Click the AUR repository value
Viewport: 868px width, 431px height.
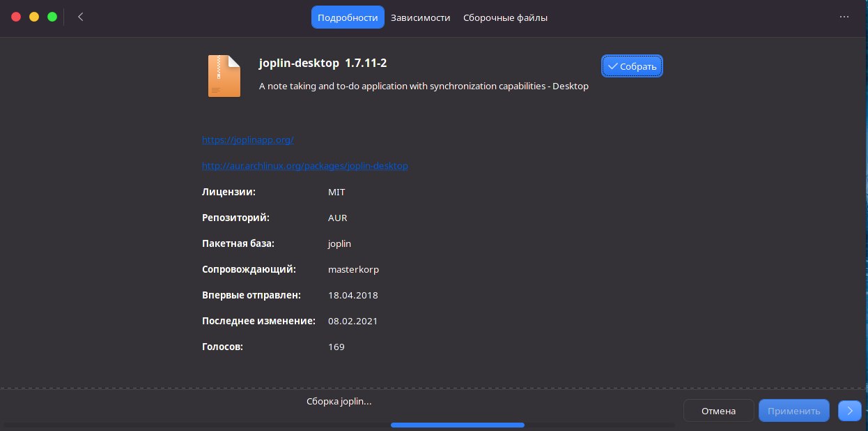coord(337,218)
